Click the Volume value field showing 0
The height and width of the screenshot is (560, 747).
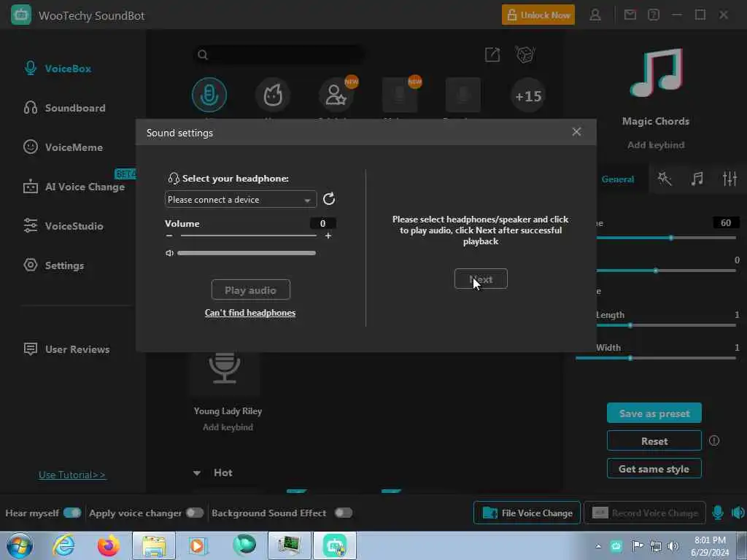click(322, 223)
